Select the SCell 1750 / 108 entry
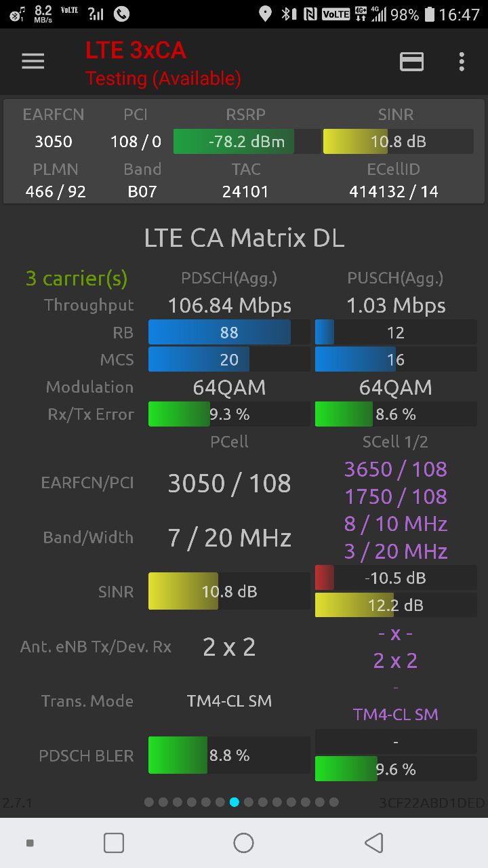This screenshot has height=868, width=488. click(396, 496)
